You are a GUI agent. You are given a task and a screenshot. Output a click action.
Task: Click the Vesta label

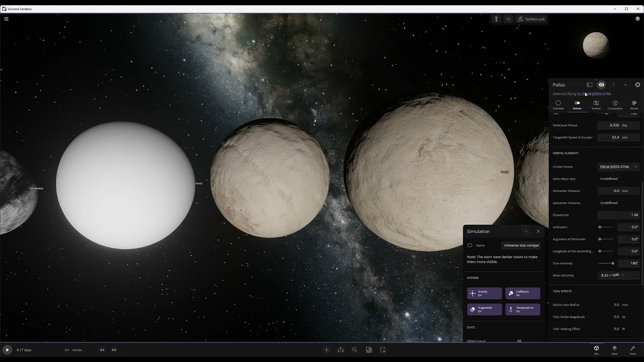click(x=199, y=184)
